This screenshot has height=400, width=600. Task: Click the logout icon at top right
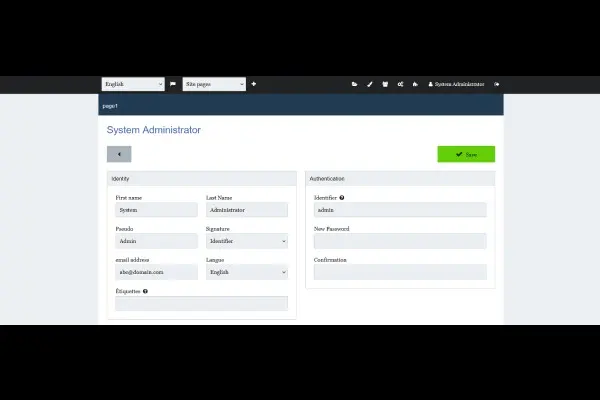[x=496, y=84]
